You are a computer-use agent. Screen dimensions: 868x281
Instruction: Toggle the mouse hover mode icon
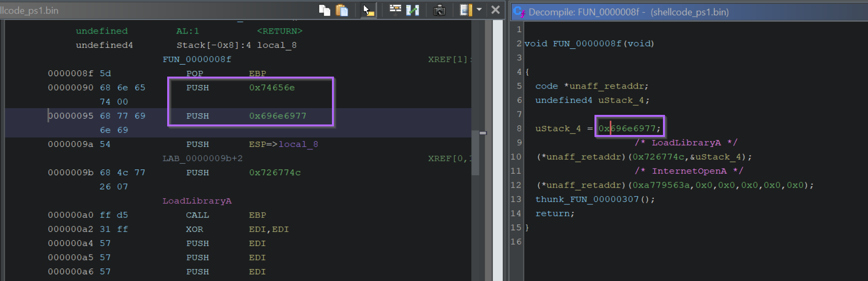pos(368,10)
